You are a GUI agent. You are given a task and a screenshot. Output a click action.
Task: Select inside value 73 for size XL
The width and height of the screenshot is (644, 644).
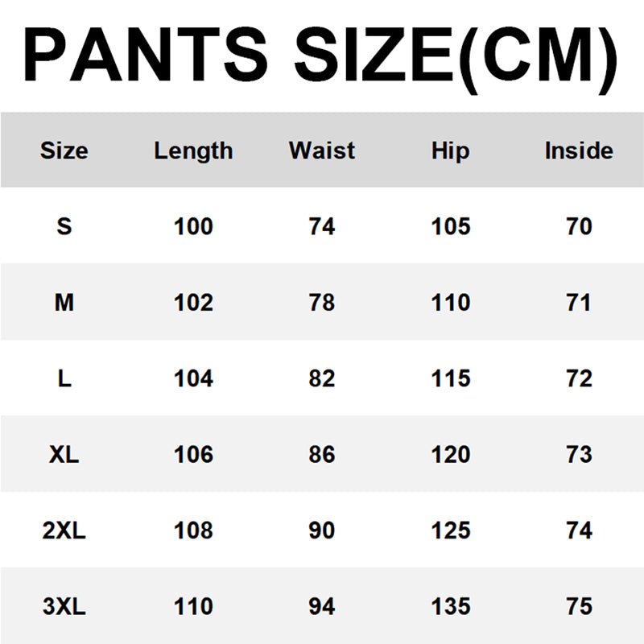(x=579, y=455)
